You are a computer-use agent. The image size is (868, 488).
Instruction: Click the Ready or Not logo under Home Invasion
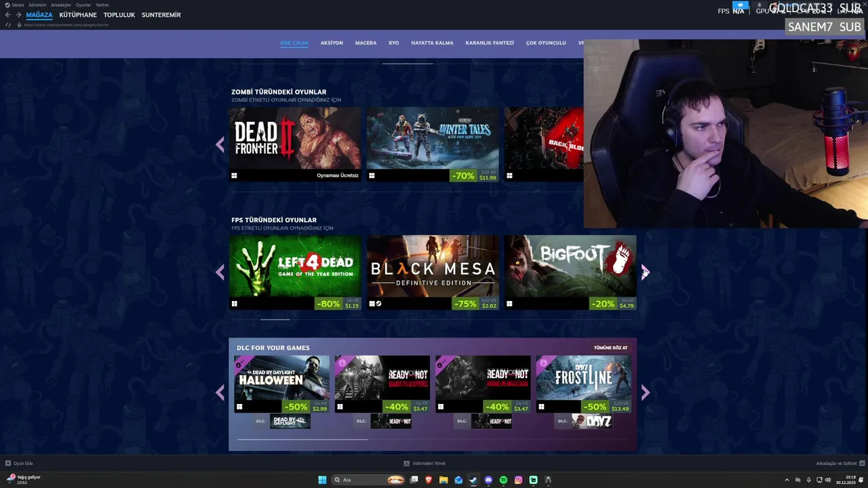point(491,421)
